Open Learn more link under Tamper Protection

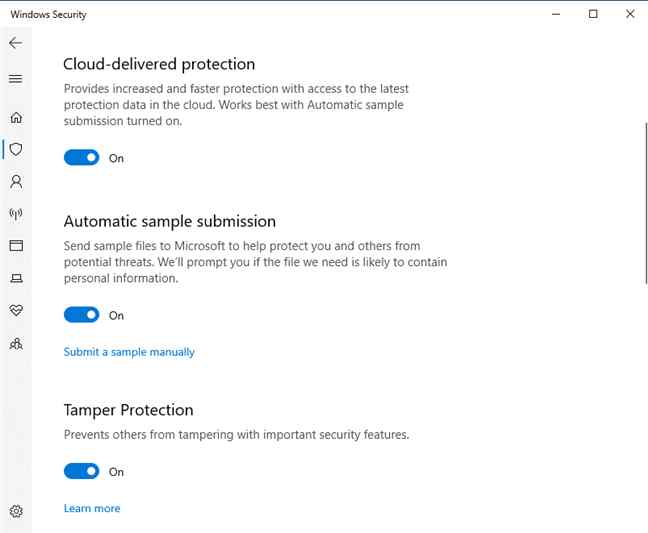(x=92, y=508)
